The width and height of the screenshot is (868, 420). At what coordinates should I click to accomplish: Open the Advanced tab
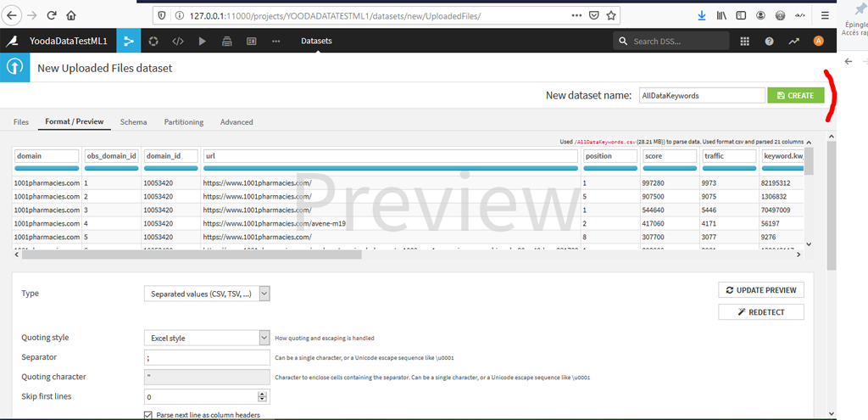236,122
